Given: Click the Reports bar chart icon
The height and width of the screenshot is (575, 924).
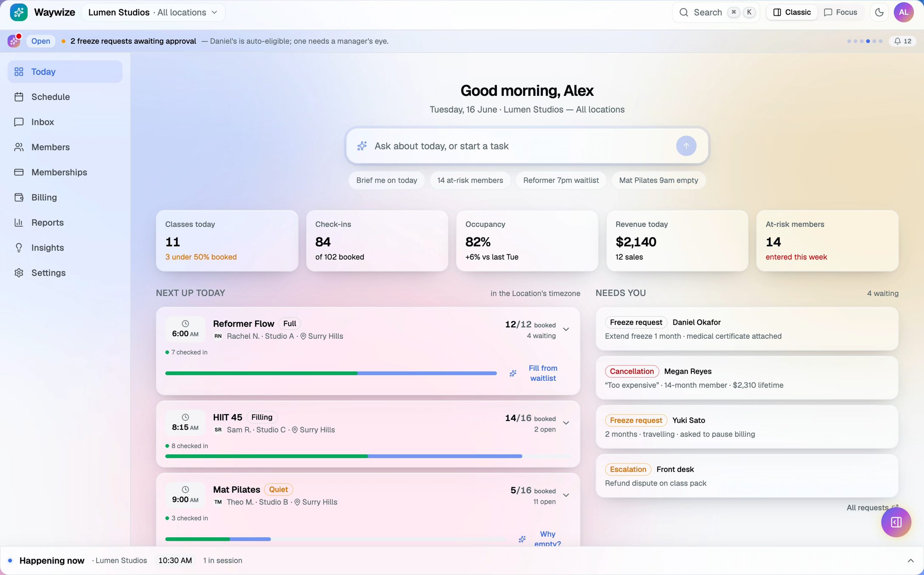Looking at the screenshot, I should pos(19,222).
